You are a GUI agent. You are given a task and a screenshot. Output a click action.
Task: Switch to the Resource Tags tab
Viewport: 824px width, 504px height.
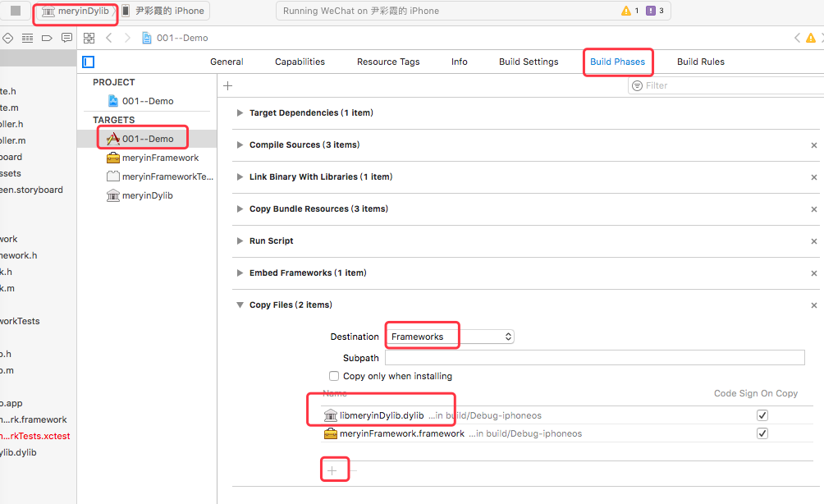tap(388, 62)
